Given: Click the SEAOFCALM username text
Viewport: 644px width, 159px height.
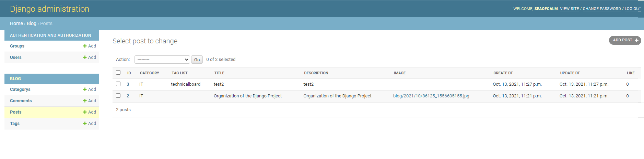Looking at the screenshot, I should (x=546, y=9).
